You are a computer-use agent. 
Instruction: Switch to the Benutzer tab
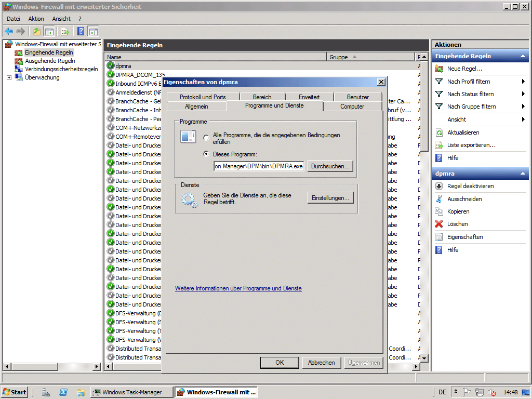coord(357,97)
